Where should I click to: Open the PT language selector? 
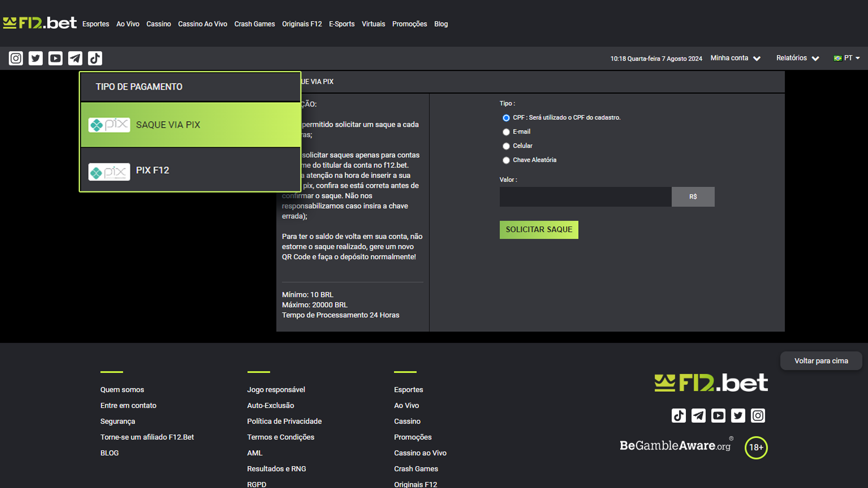tap(846, 58)
